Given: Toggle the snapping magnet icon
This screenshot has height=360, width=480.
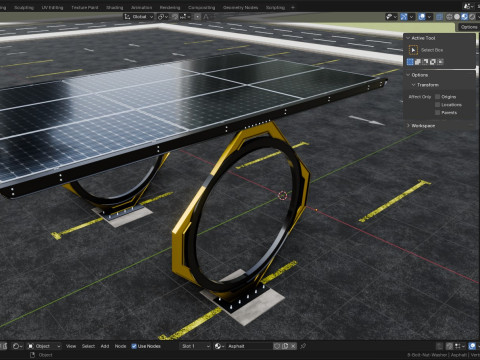Looking at the screenshot, I should [175, 17].
